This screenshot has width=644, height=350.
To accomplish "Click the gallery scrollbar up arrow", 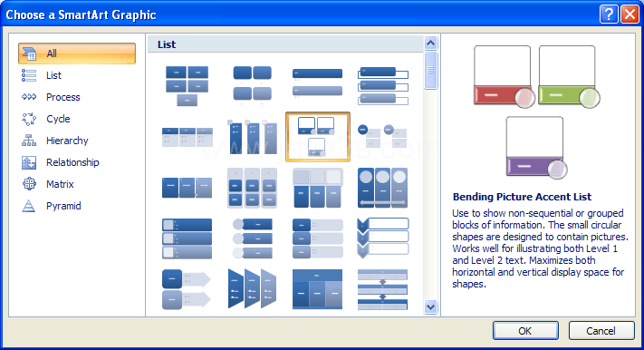I will 430,43.
